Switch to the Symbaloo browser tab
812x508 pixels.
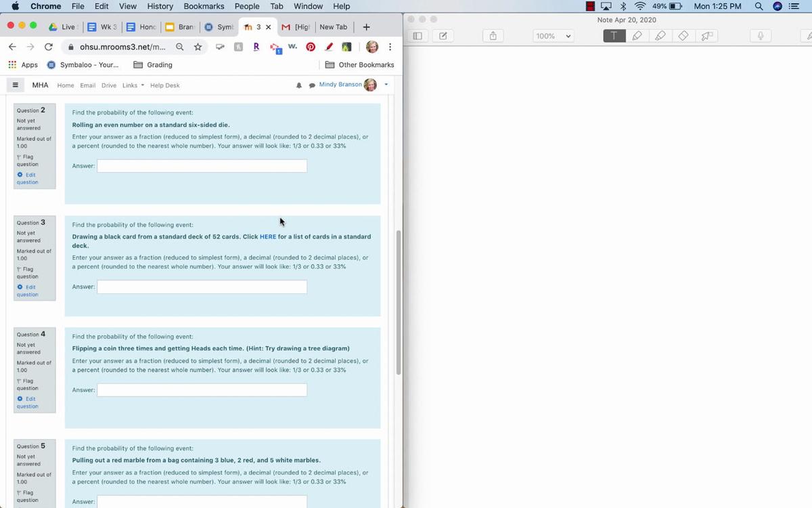[x=219, y=27]
